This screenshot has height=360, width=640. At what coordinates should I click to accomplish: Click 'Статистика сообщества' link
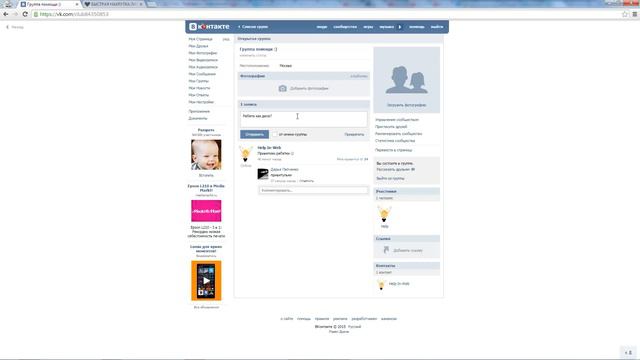(x=395, y=141)
